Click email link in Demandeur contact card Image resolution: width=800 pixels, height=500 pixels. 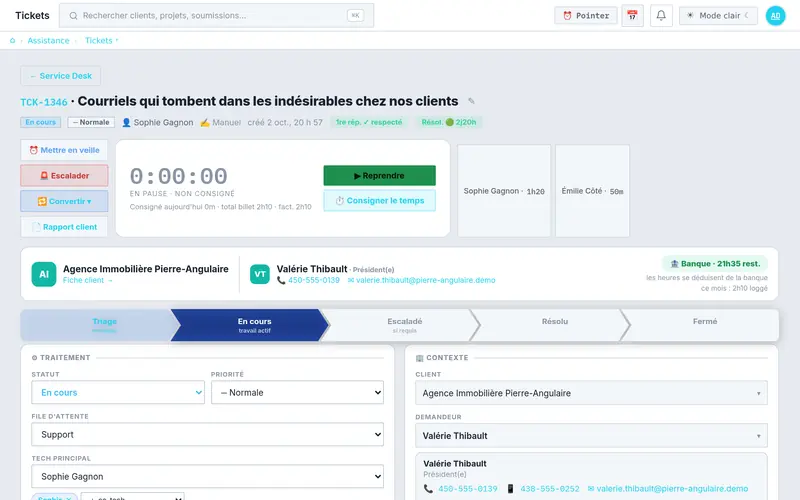pos(668,489)
